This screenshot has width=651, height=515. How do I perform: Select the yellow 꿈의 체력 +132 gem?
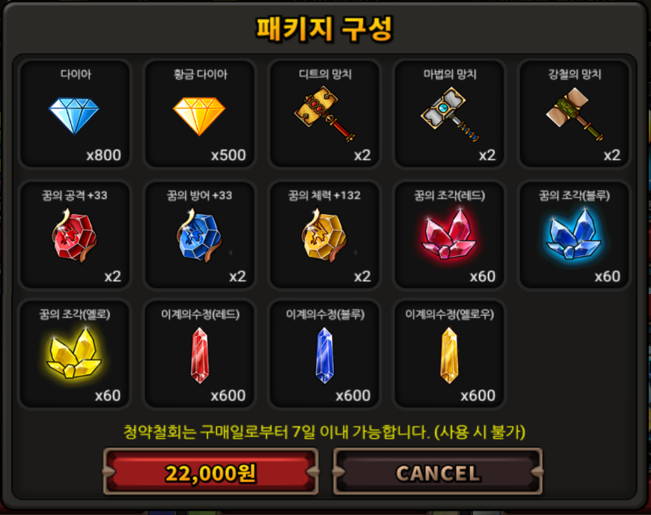(x=324, y=235)
